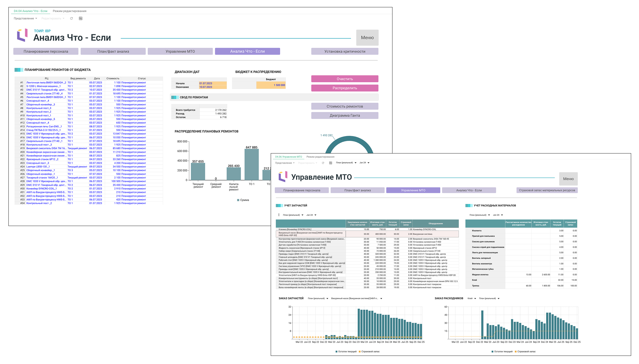Open Представление dropdown in Анализ Что-Если window
This screenshot has height=364, width=639.
(25, 19)
